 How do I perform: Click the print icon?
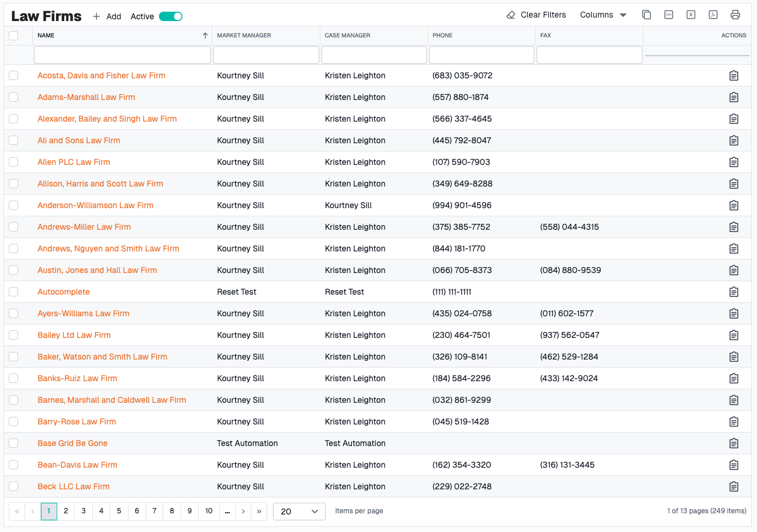[735, 15]
